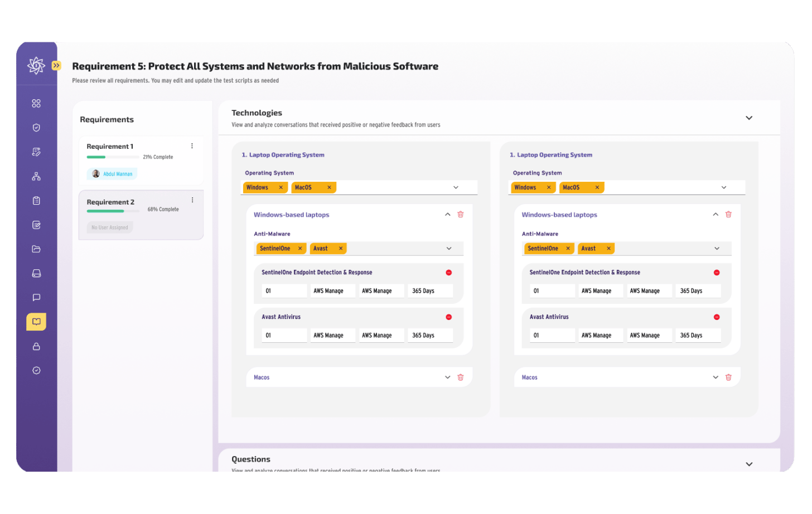Open the folder icon in sidebar
812x514 pixels.
36,249
